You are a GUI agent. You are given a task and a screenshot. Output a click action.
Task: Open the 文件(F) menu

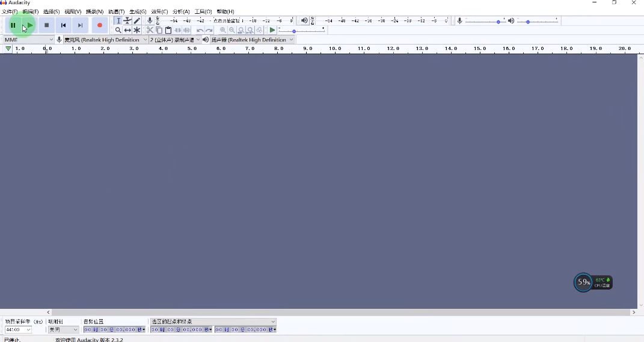tap(10, 11)
